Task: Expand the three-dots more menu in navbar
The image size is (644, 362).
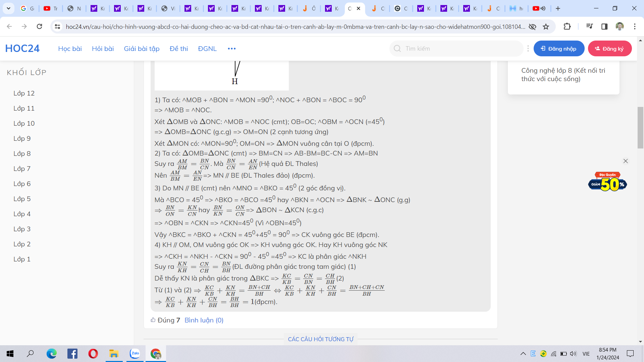Action: 231,49
